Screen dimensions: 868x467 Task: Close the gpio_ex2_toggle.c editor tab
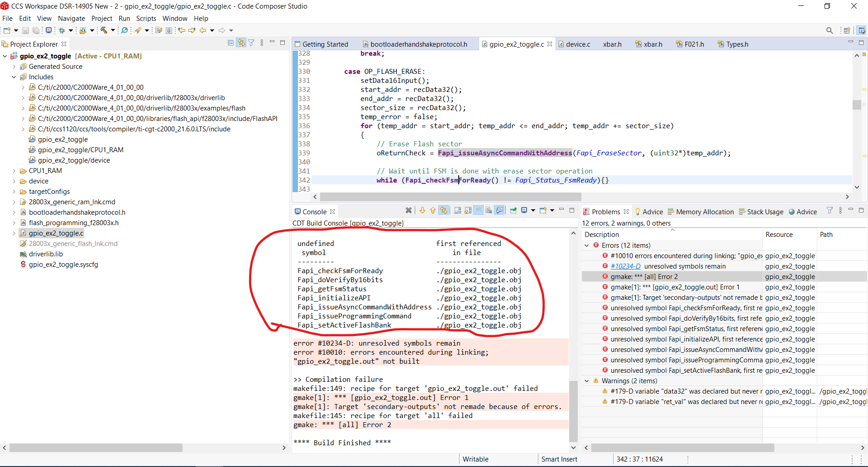click(550, 44)
